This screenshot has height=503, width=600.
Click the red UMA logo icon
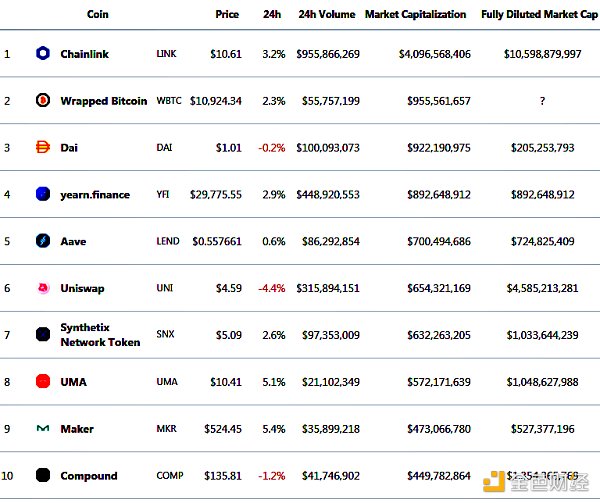(x=43, y=381)
